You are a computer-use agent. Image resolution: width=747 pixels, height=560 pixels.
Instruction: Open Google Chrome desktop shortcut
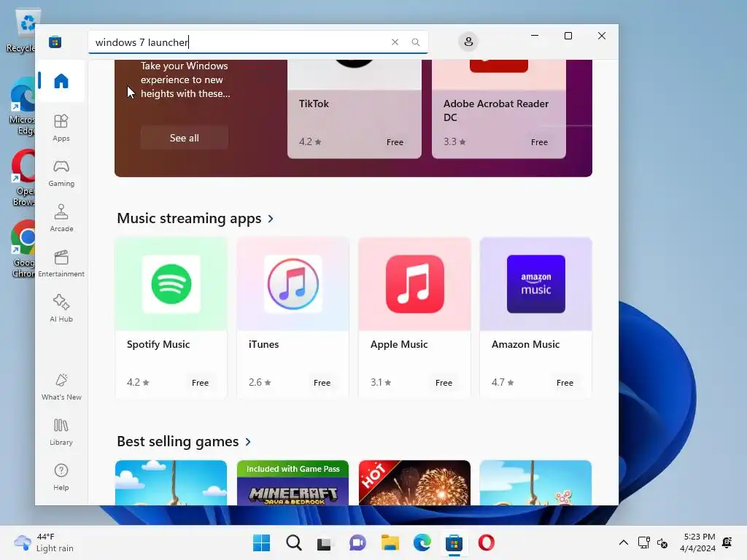(23, 249)
